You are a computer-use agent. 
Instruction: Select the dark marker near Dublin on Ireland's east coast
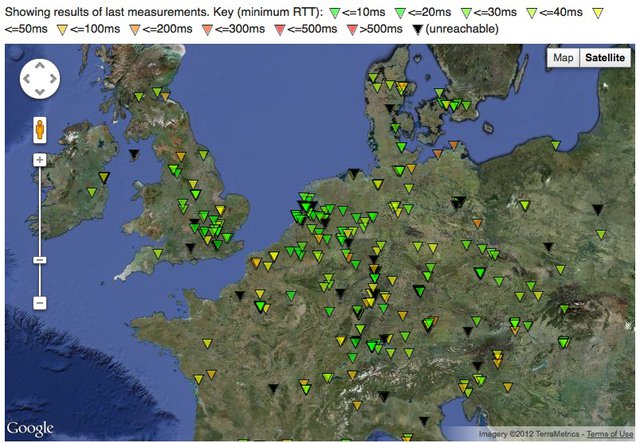coord(104,177)
